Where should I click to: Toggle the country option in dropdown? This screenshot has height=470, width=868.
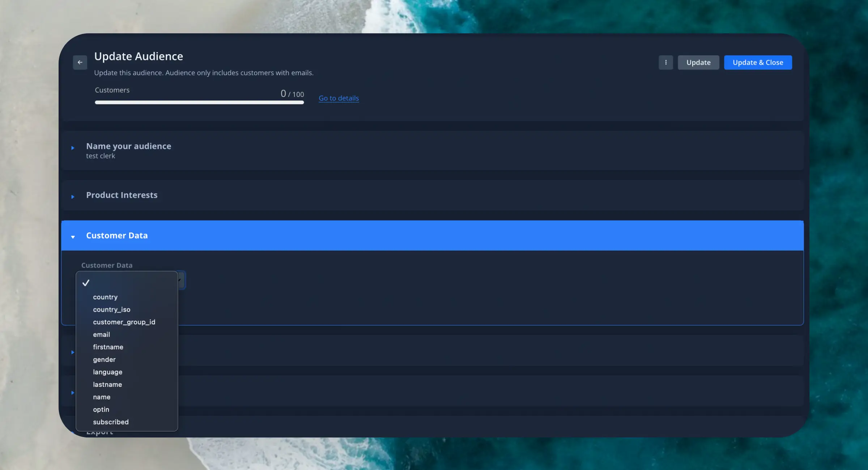[x=105, y=296]
